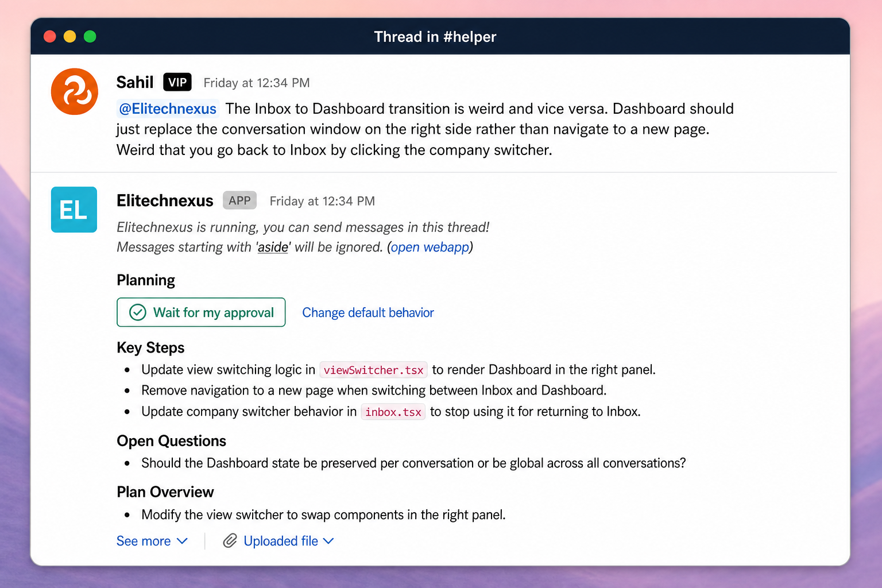Click the checkmark circle in approval button
The height and width of the screenshot is (588, 882).
[x=138, y=312]
